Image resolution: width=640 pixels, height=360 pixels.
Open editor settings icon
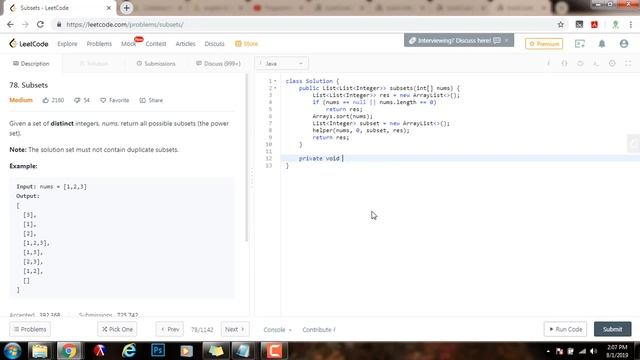[612, 63]
